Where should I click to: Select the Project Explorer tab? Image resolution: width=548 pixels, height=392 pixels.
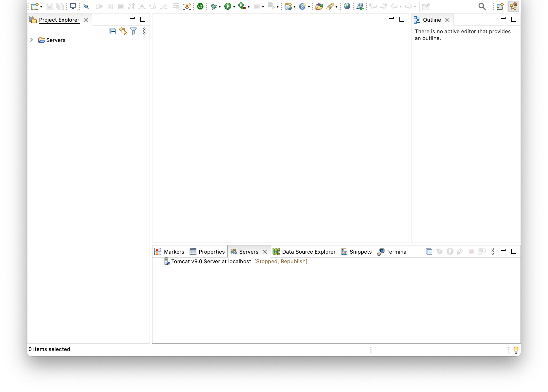click(59, 20)
